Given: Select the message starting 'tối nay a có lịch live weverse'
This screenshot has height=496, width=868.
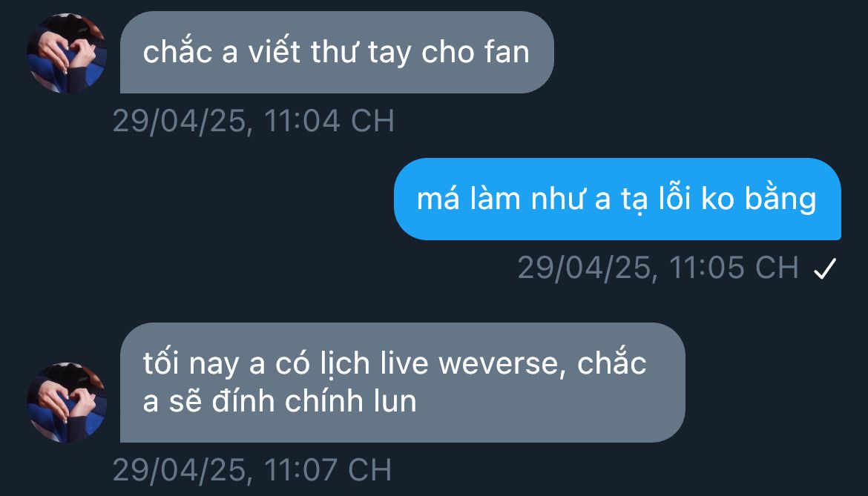Looking at the screenshot, I should tap(402, 382).
